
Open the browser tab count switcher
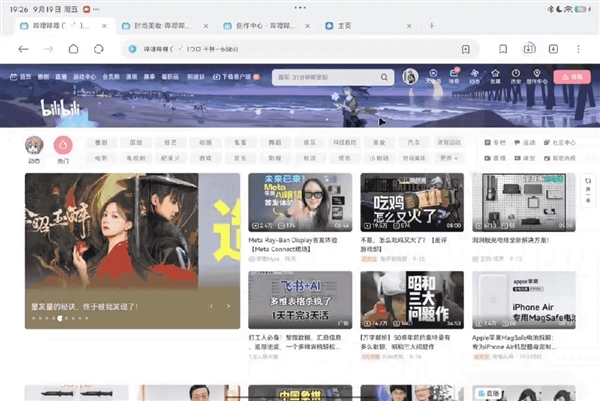click(553, 48)
